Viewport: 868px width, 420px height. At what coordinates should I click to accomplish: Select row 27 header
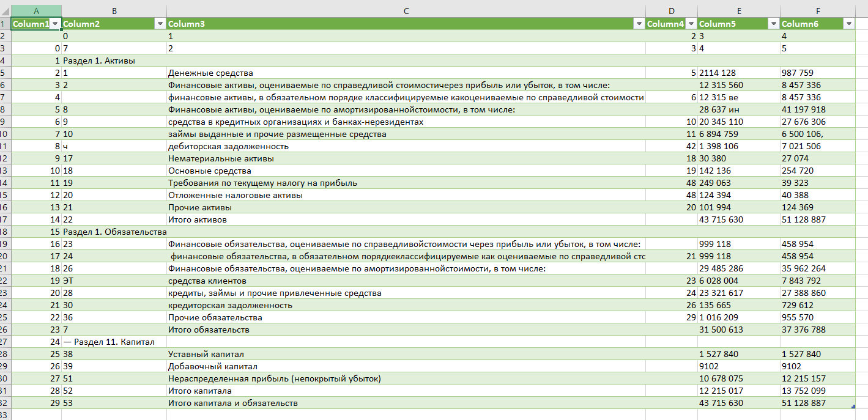6,342
